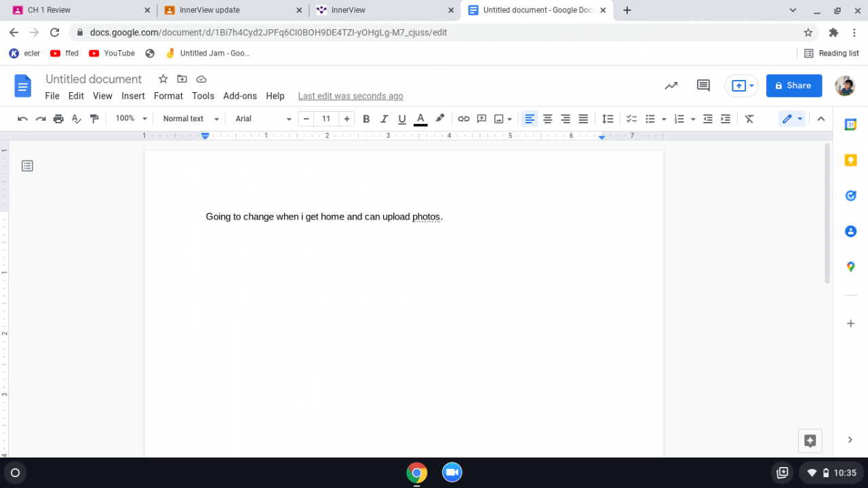Select the Paint format tool
Screen dimensions: 868x488
(94, 119)
